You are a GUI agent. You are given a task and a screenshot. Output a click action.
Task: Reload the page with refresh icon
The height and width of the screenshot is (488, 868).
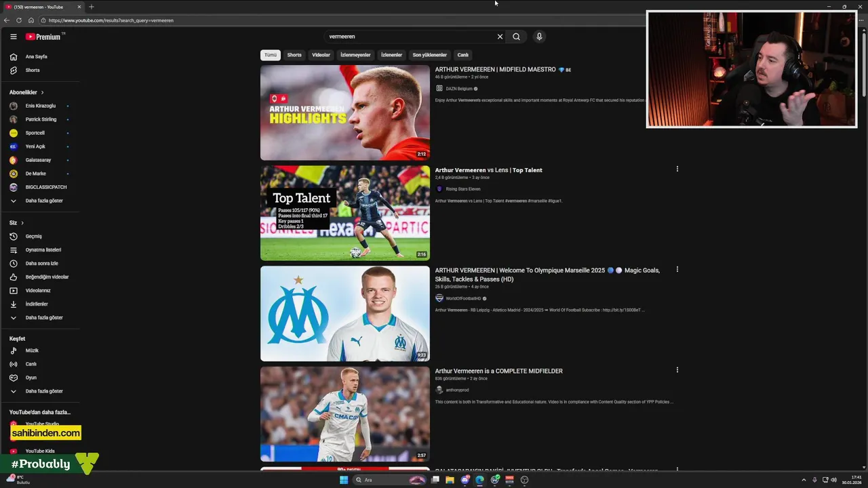pos(19,20)
